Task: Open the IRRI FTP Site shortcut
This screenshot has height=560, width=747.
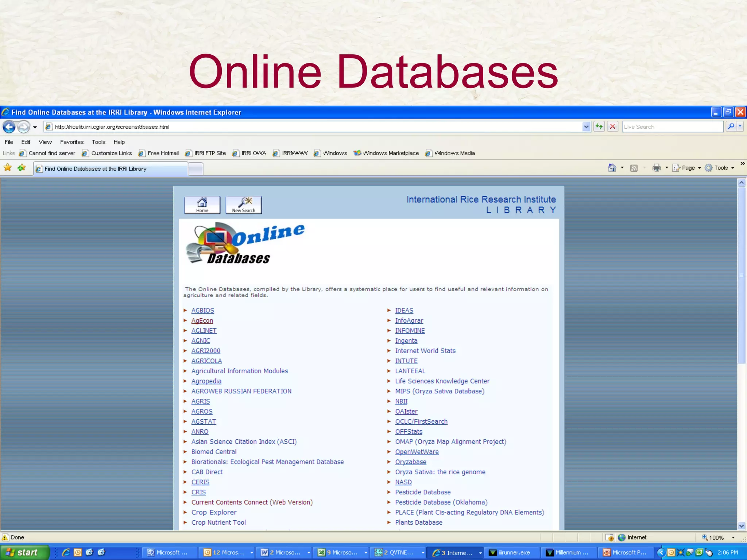Action: point(206,153)
